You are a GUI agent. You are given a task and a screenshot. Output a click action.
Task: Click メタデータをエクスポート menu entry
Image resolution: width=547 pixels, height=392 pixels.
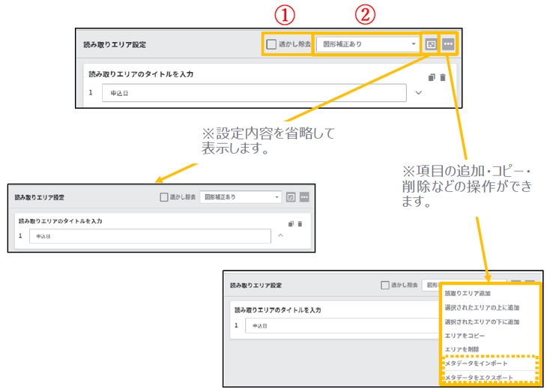coord(480,377)
